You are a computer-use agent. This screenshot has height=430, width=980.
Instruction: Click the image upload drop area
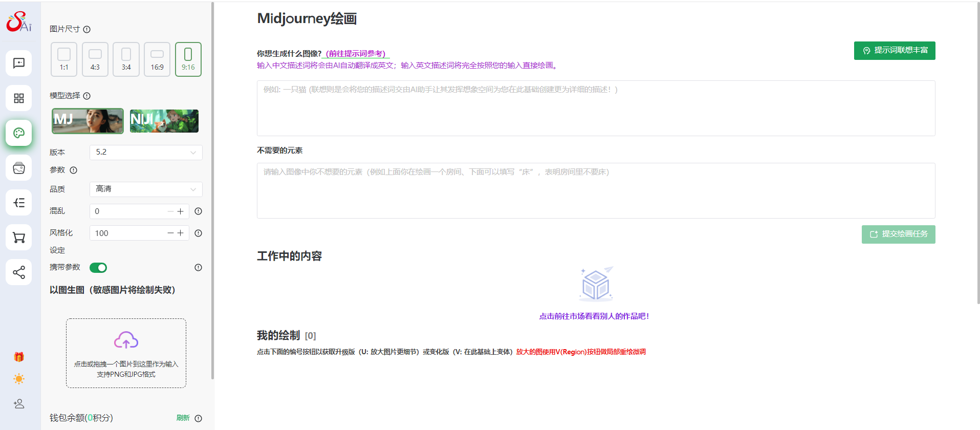click(126, 353)
